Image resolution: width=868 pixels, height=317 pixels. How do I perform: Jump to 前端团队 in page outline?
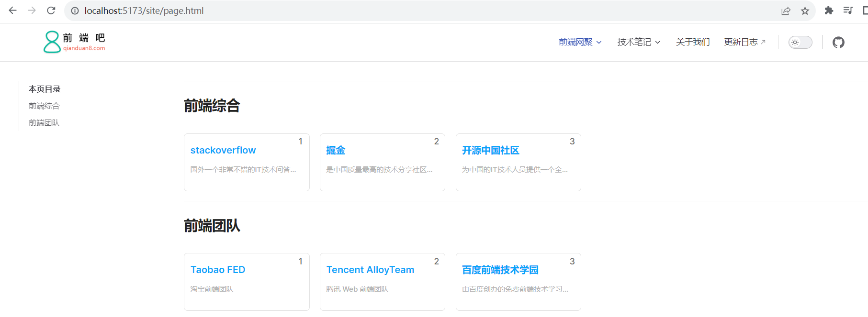coord(44,123)
